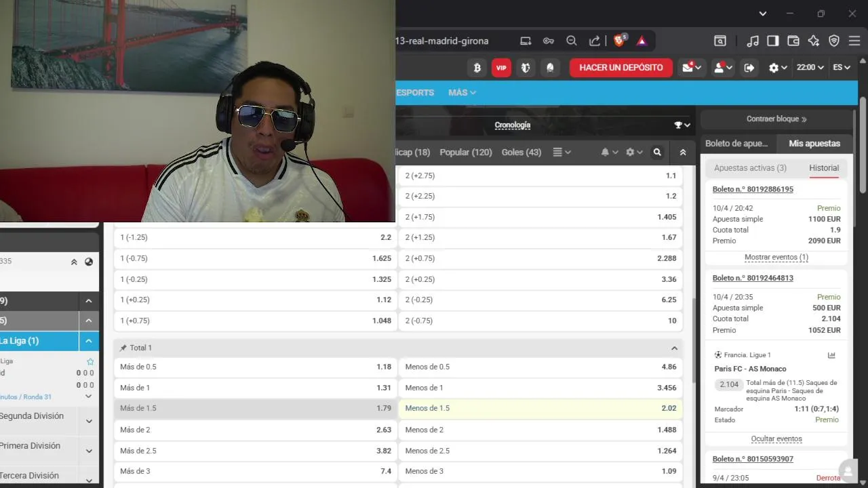Click the install app icon in the address bar
Viewport: 868px width, 488px height.
(x=526, y=41)
